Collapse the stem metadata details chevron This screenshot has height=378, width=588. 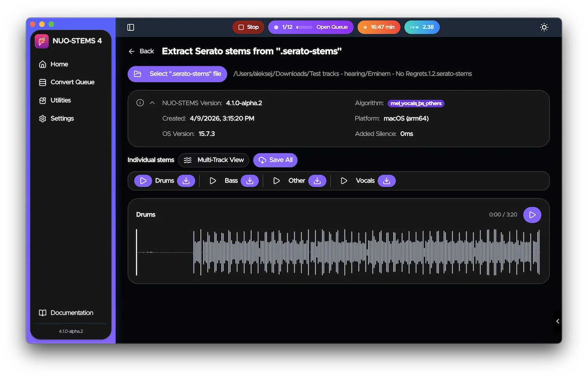point(152,103)
